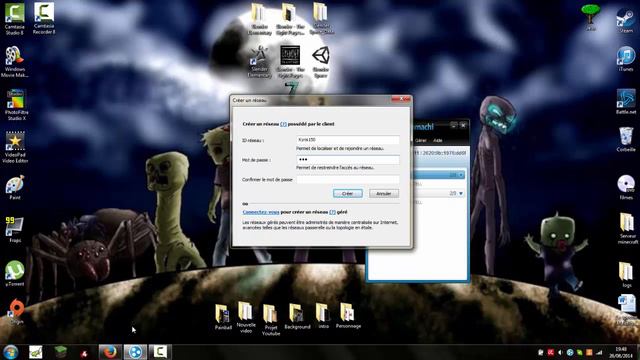
Task: Open PhotoFiltre Studio X desktop shortcut
Action: 16,105
